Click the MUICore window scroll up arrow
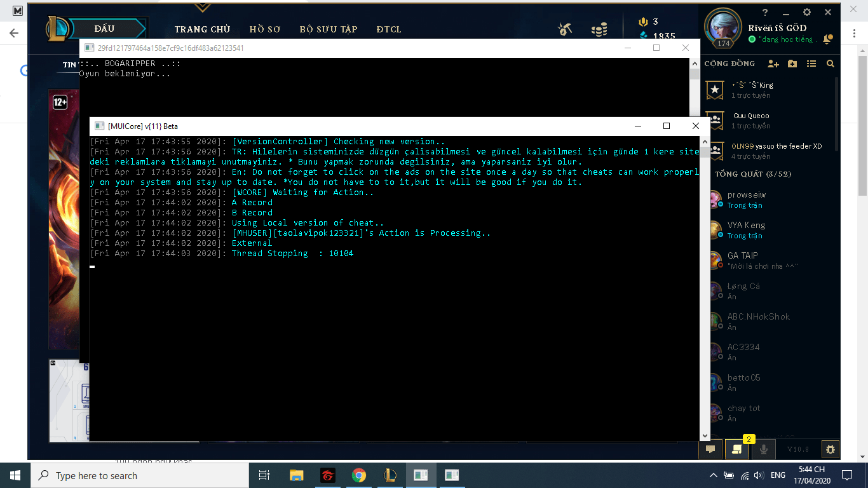Viewport: 868px width, 488px height. tap(705, 142)
